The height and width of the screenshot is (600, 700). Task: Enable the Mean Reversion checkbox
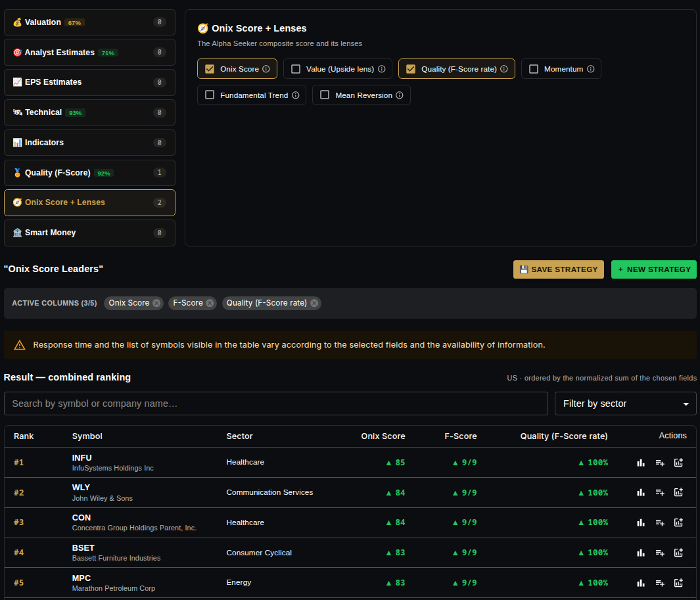pyautogui.click(x=325, y=95)
